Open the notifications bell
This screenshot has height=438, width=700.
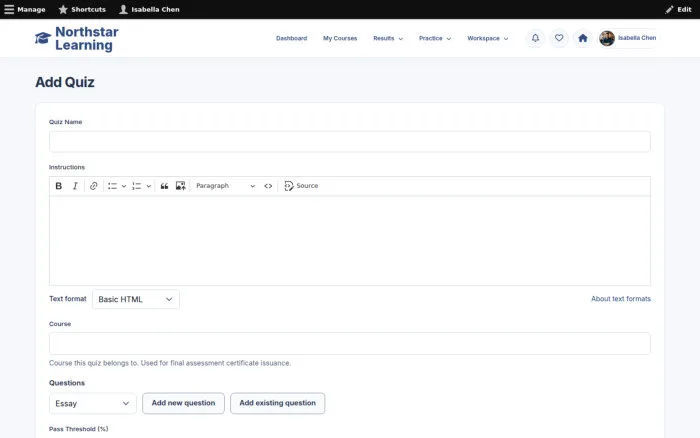pos(535,38)
